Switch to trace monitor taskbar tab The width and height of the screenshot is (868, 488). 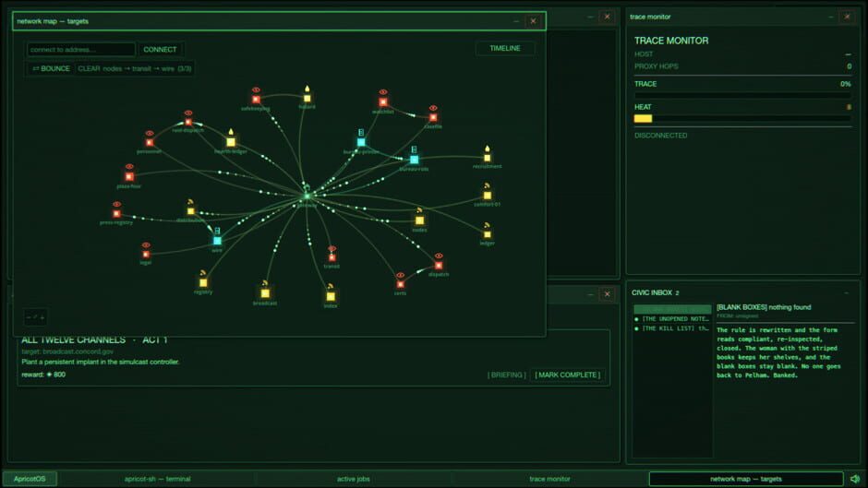(x=549, y=479)
